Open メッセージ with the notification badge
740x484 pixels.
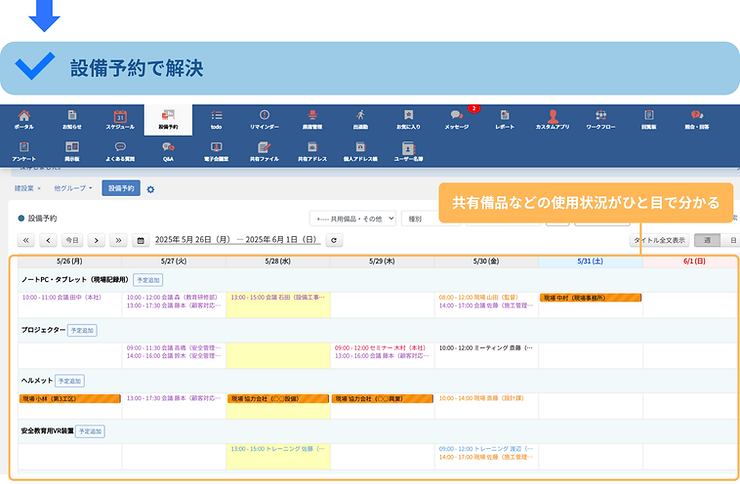(x=456, y=120)
